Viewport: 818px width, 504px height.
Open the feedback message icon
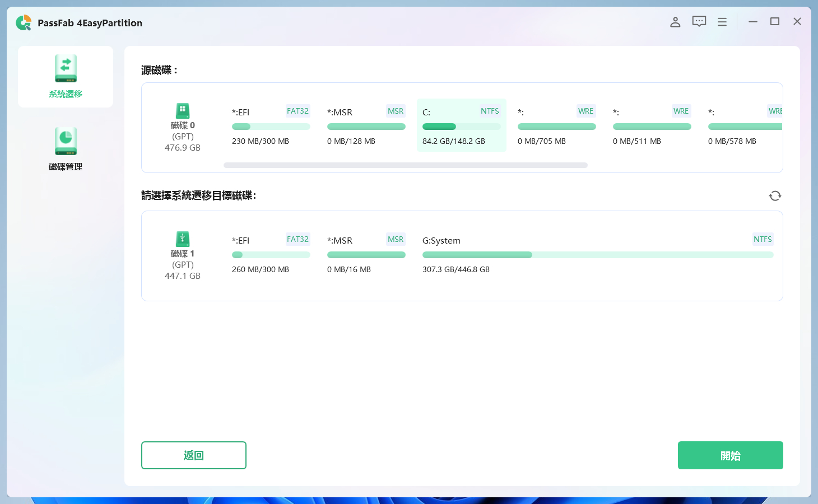pos(699,22)
